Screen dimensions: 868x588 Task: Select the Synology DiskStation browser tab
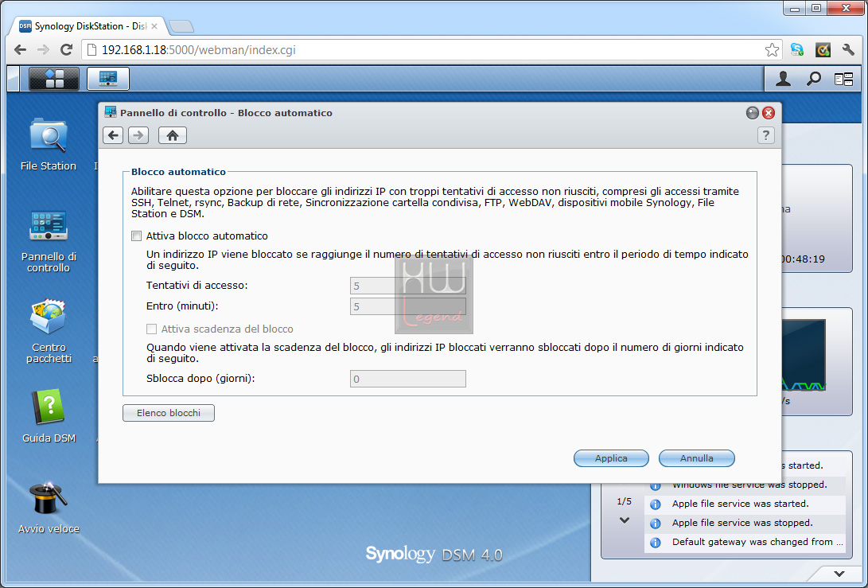[88, 26]
